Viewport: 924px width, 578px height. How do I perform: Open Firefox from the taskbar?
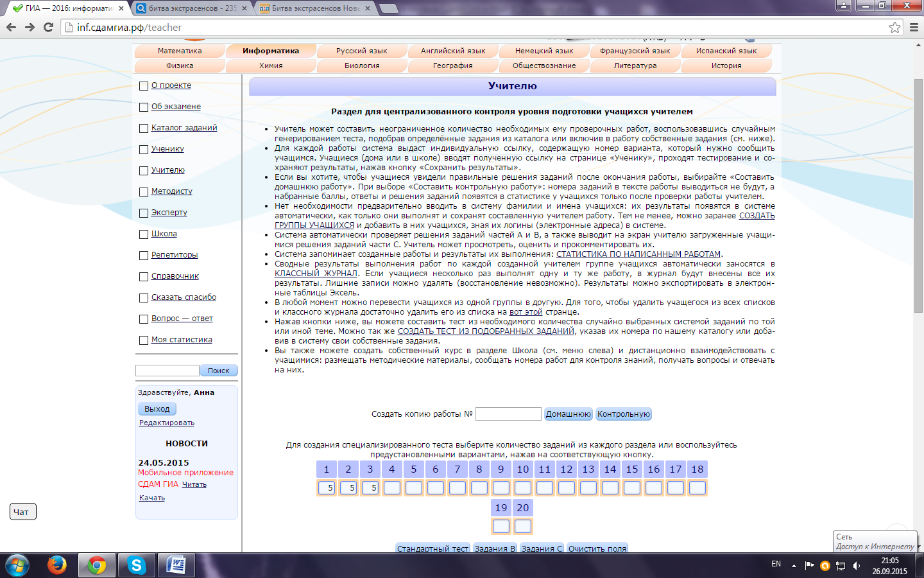[57, 565]
